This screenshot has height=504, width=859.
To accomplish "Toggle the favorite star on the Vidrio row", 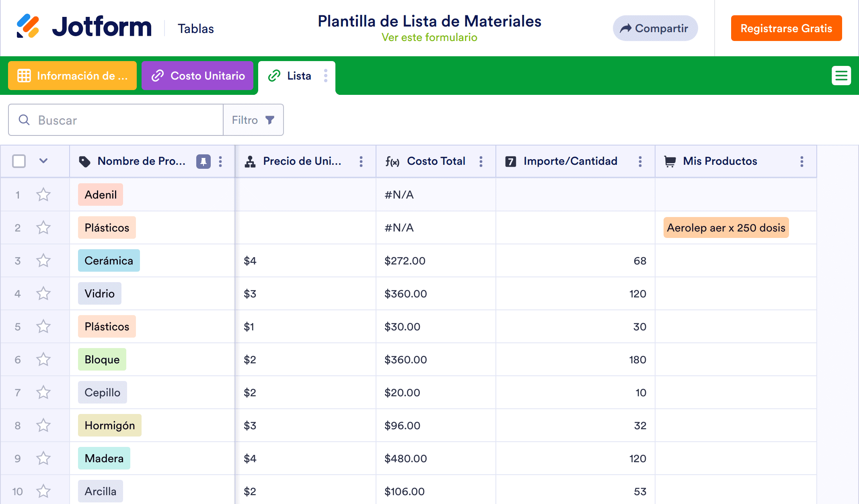I will click(x=43, y=294).
